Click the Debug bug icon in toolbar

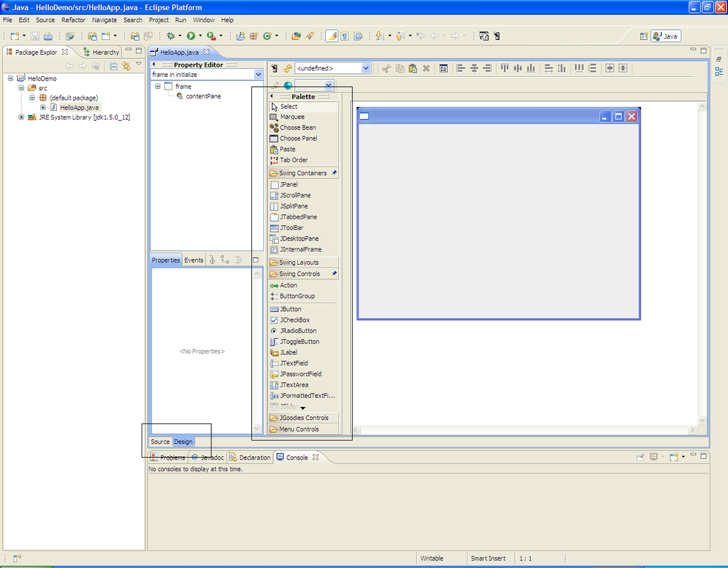[x=171, y=36]
